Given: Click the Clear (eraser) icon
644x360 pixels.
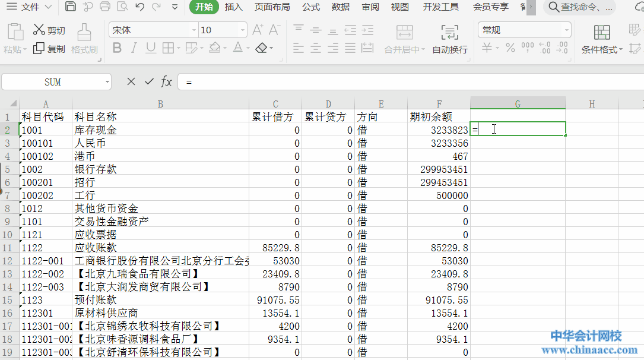Looking at the screenshot, I should [262, 48].
